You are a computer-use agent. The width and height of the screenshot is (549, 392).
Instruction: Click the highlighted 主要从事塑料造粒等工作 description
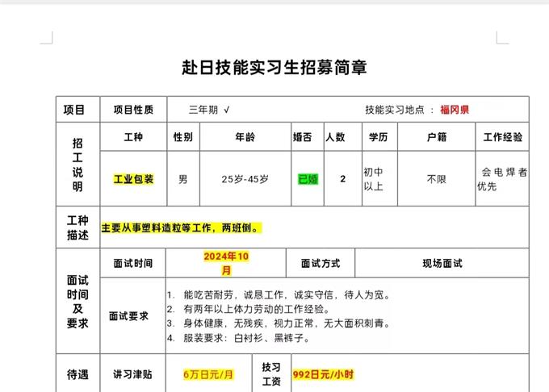click(x=182, y=228)
